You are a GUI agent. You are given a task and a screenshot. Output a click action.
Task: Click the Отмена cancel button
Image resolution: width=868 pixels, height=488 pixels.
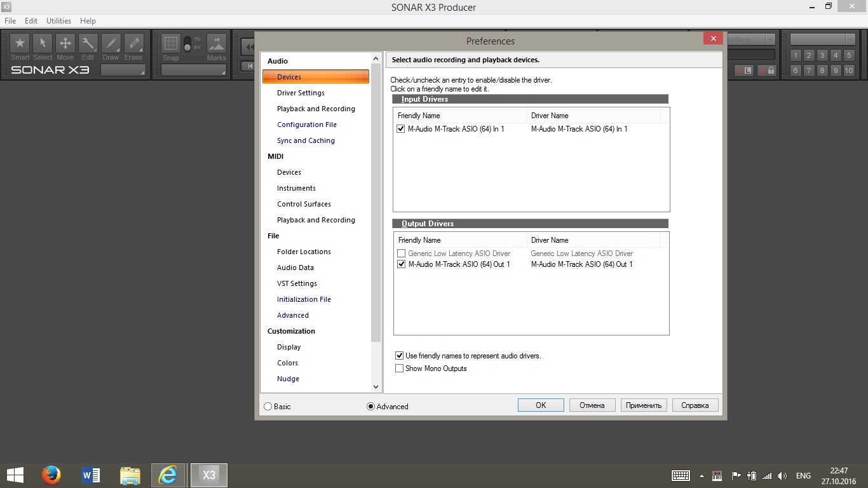click(592, 405)
